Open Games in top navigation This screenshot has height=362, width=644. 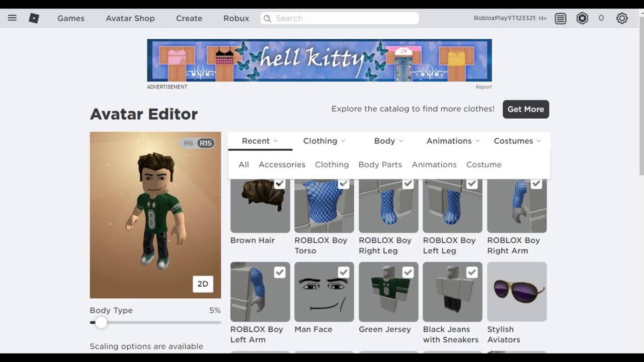tap(71, 18)
